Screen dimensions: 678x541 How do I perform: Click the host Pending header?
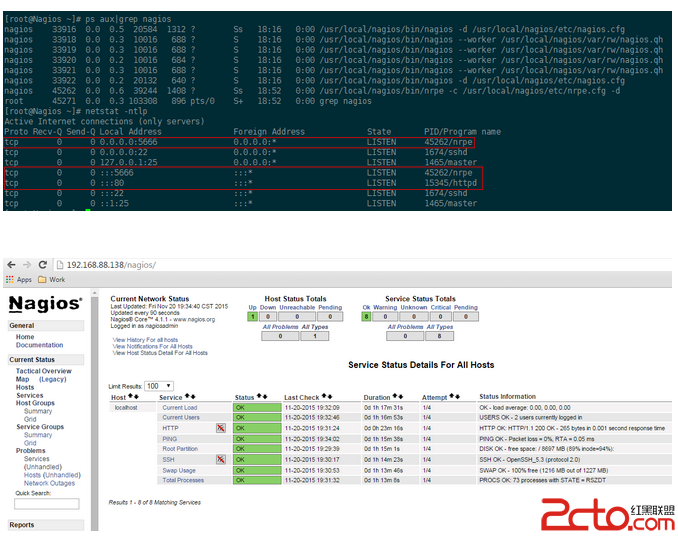pos(330,307)
